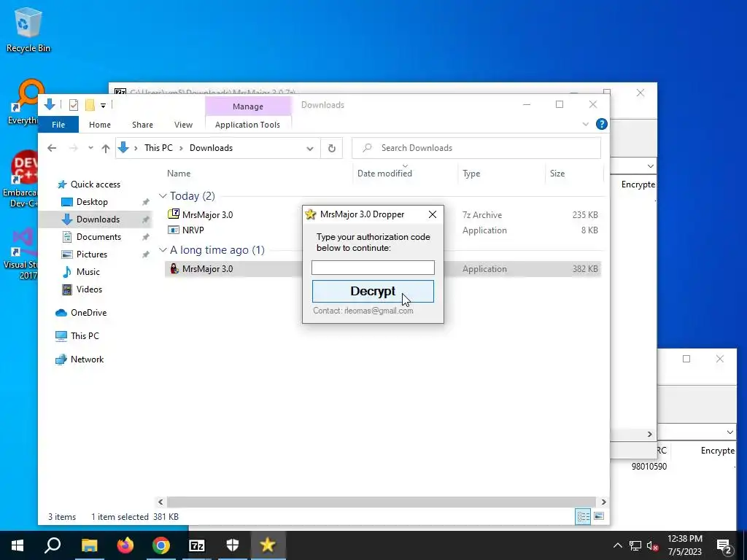
Task: Go forward with the right arrow
Action: coord(73,148)
